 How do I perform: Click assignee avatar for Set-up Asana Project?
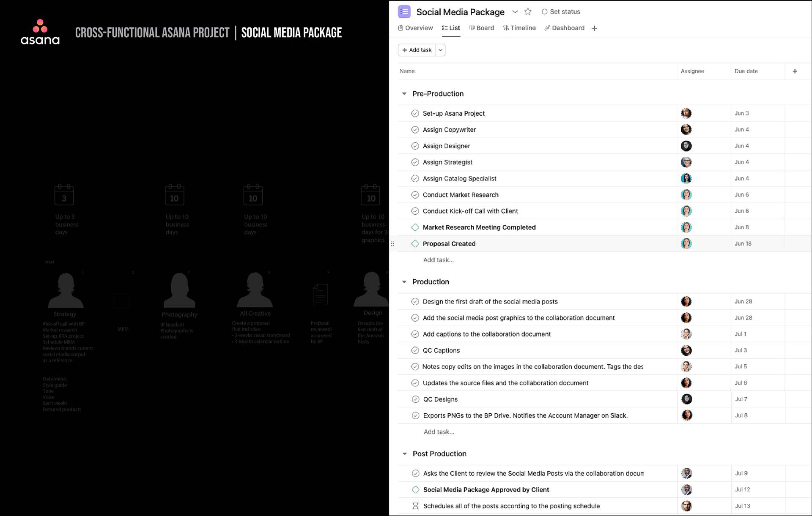pos(686,113)
